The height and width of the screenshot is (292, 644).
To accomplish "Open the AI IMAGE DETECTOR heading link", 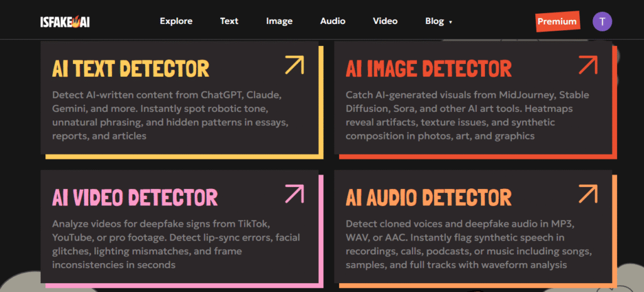I will [x=428, y=68].
